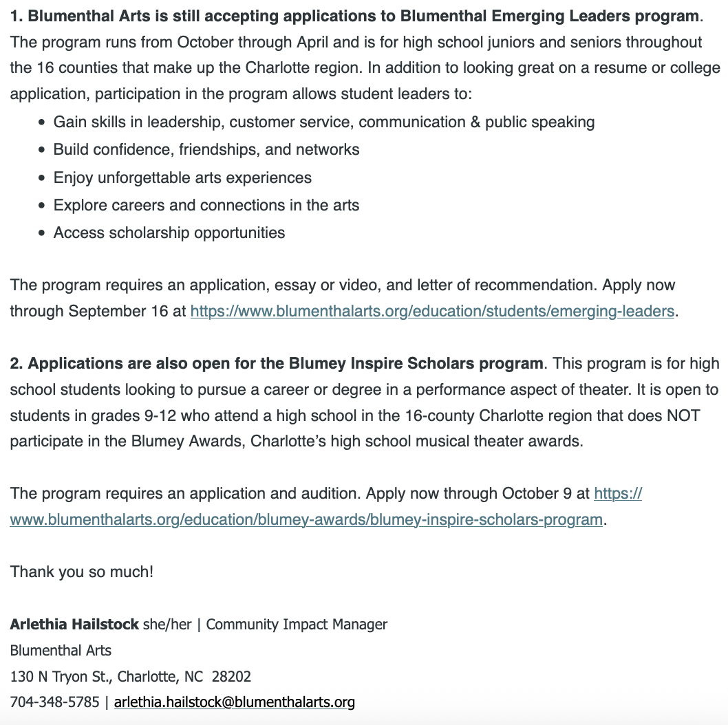
Task: Click the 'Gain skills in leadership' bullet
Action: pos(324,122)
